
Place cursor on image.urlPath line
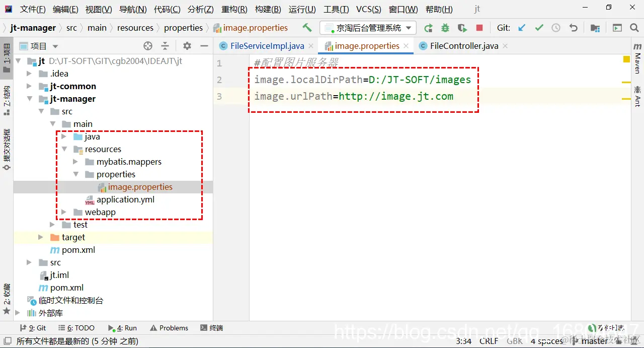354,96
